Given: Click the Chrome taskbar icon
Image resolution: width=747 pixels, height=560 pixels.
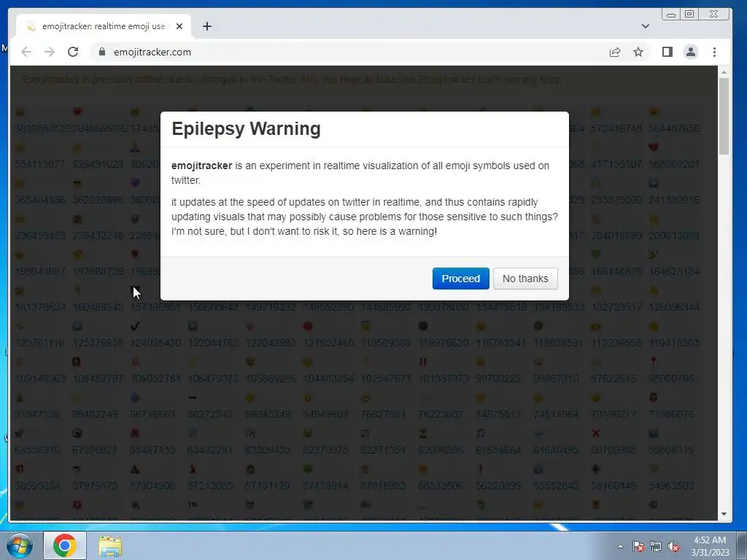Looking at the screenshot, I should pyautogui.click(x=65, y=545).
